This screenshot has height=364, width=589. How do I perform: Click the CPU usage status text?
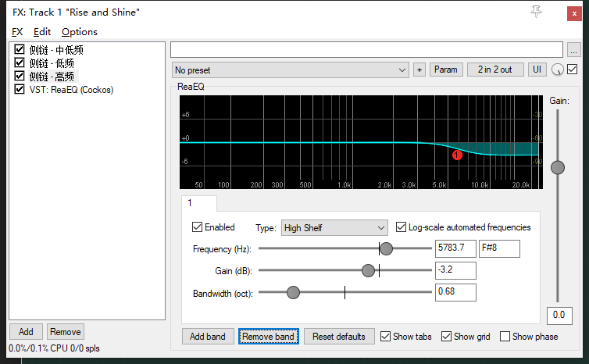click(x=54, y=348)
